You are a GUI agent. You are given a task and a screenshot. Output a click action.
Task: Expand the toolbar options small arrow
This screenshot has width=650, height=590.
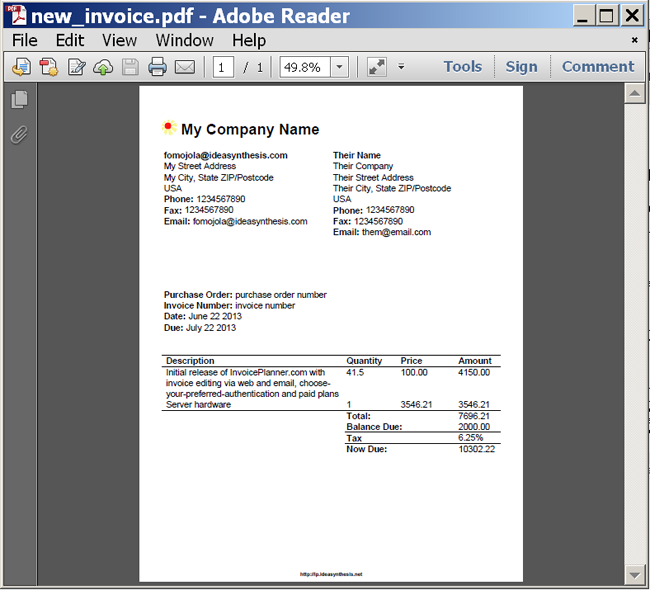(401, 67)
